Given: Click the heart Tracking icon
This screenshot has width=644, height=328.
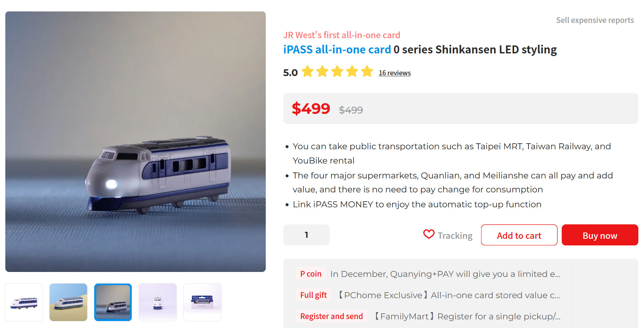Looking at the screenshot, I should coord(429,234).
